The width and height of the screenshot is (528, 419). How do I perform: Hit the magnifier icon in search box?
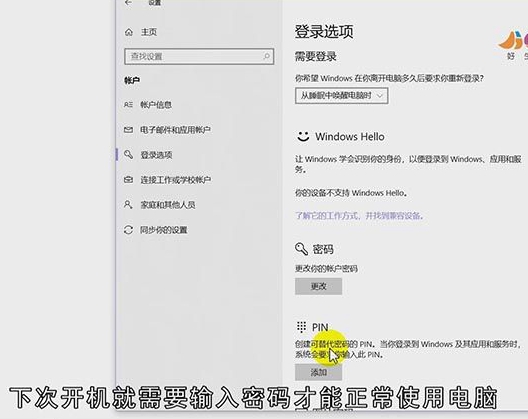tap(266, 56)
